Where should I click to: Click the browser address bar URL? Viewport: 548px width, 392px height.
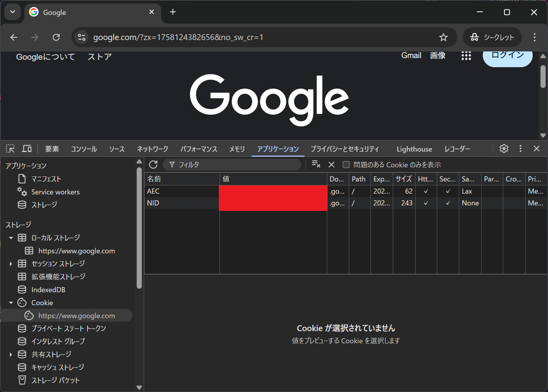178,37
